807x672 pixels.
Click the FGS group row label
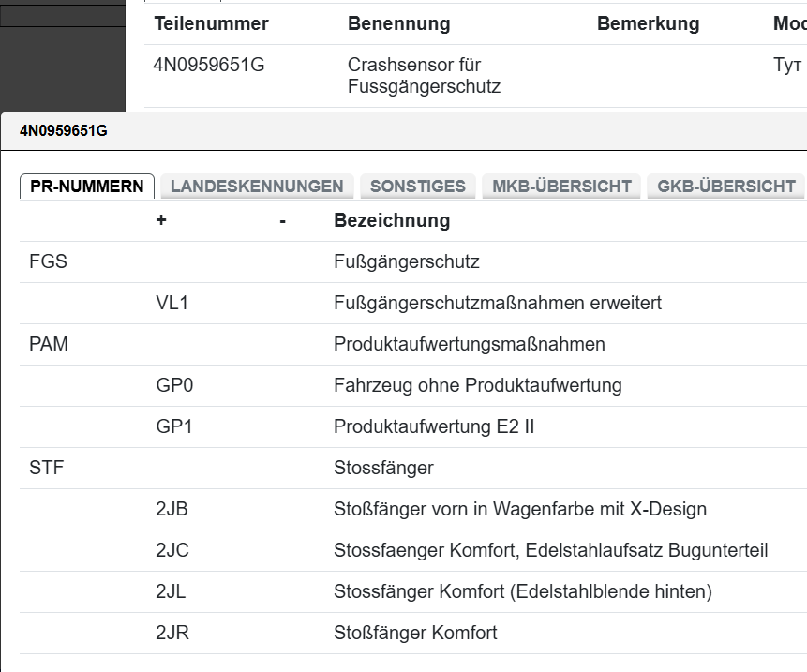point(49,262)
